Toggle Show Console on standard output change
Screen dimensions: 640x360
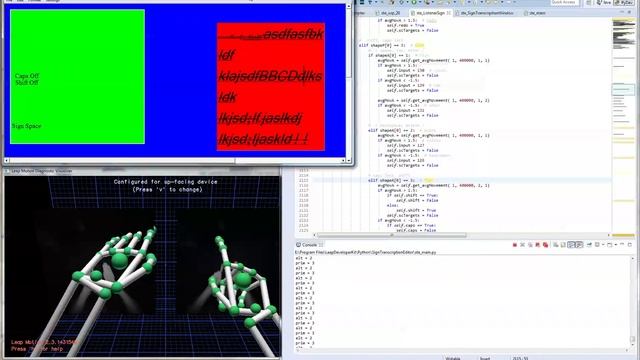[x=571, y=245]
